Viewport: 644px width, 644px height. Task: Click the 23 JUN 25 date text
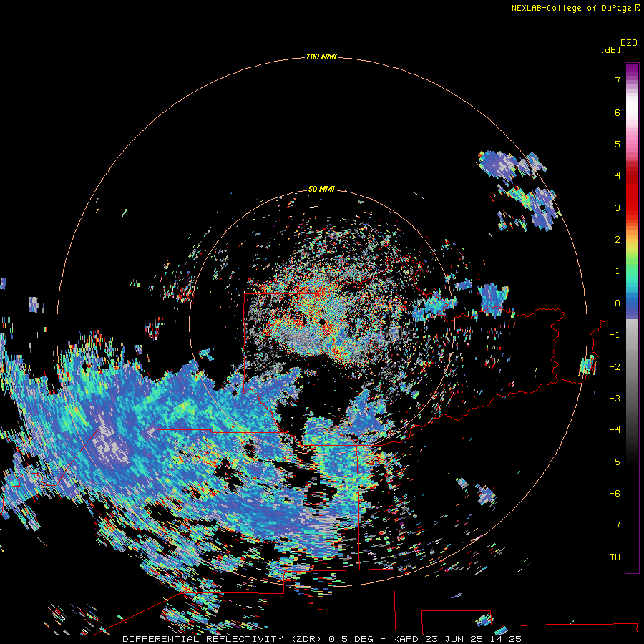coord(454,639)
